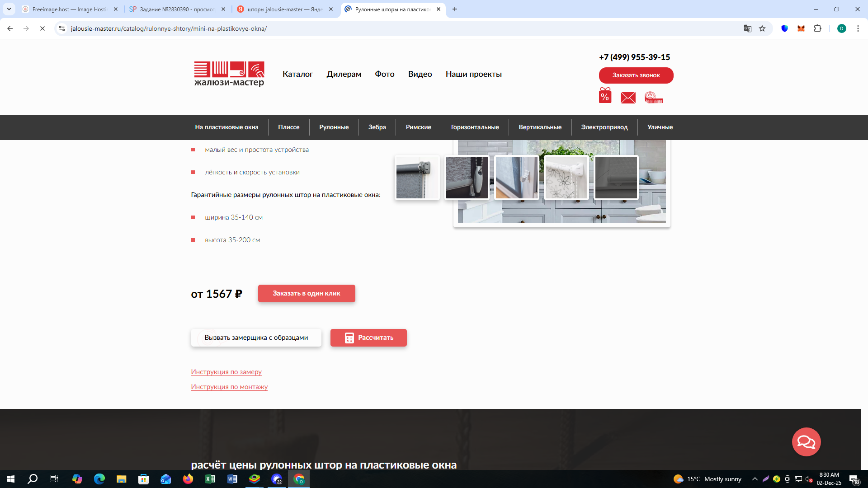This screenshot has width=868, height=488.
Task: Open the red envelope email icon
Action: (628, 97)
